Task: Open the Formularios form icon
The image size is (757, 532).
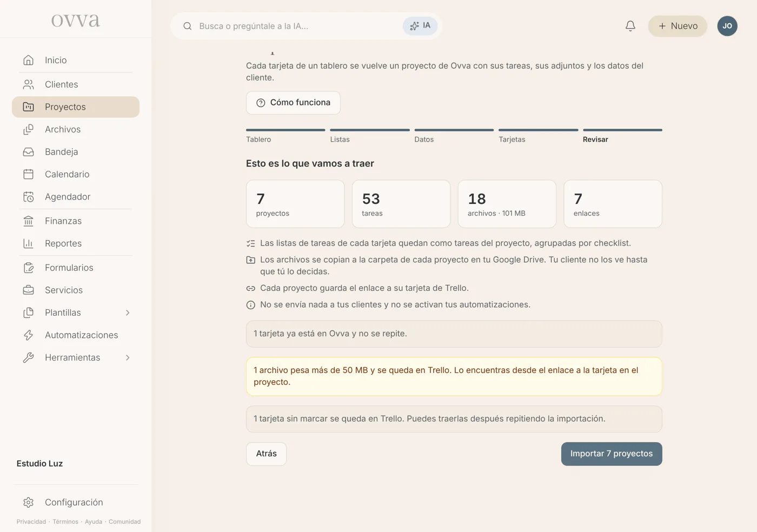Action: point(29,268)
